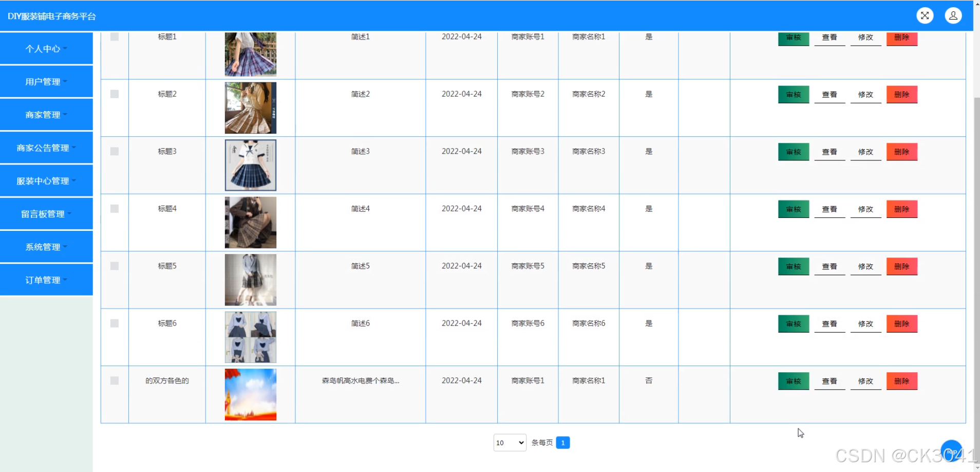Delete row 标题2 with 删除
Screen dimensions: 980x472
tap(902, 95)
